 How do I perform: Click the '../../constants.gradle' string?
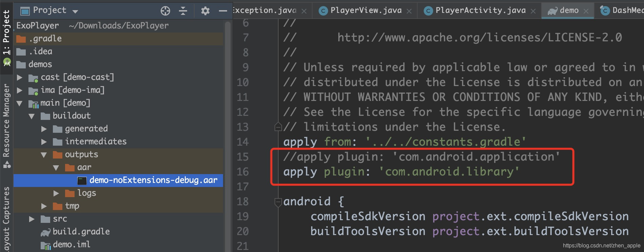tap(446, 142)
